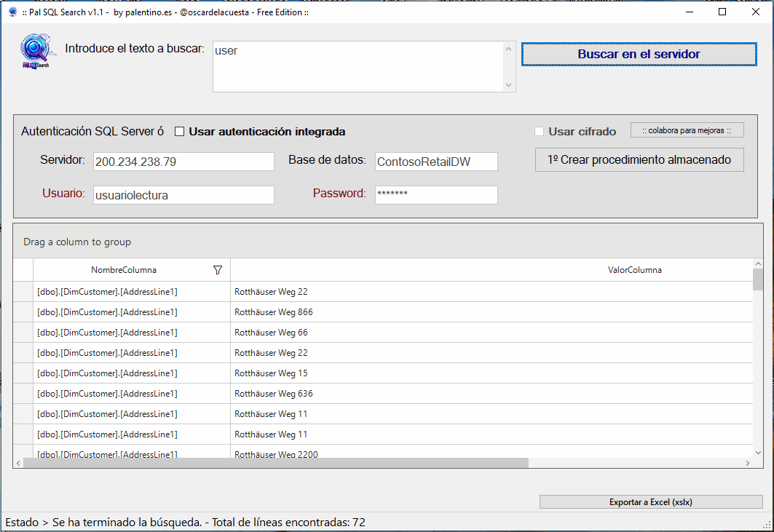
Task: Click the Pal SQL Search logo icon
Action: 34,52
